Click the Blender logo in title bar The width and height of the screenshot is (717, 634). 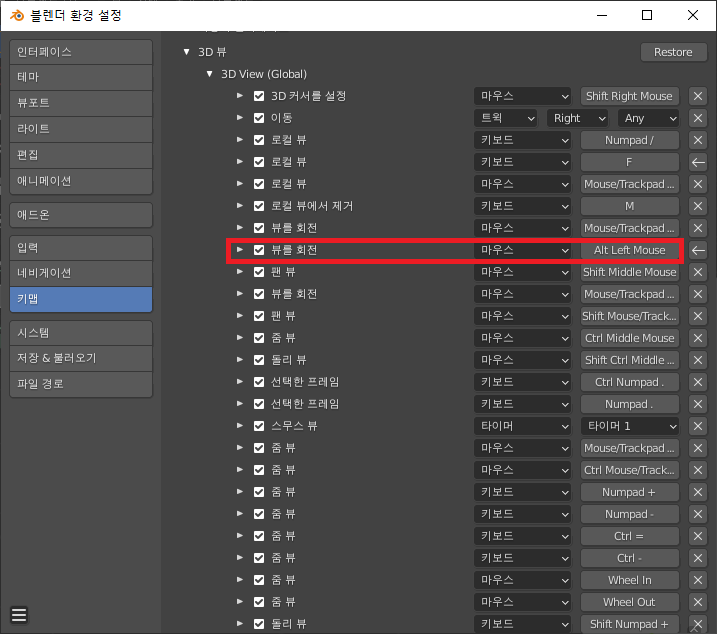point(17,16)
